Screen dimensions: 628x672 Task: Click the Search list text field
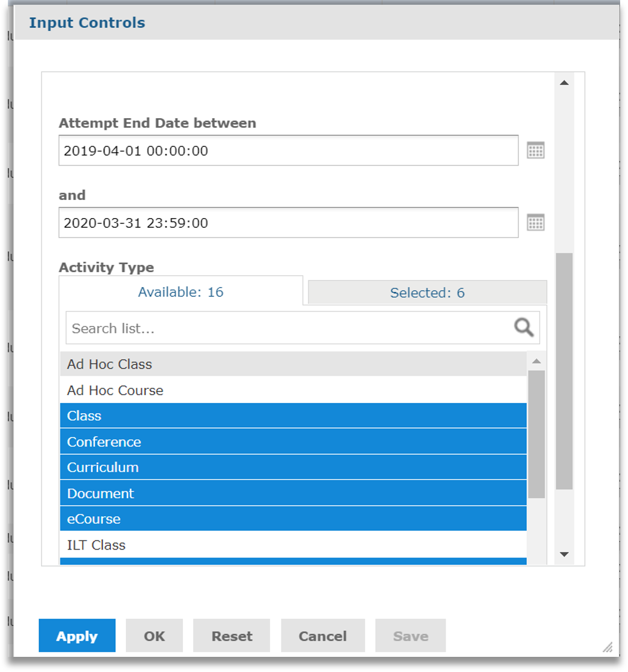click(288, 328)
